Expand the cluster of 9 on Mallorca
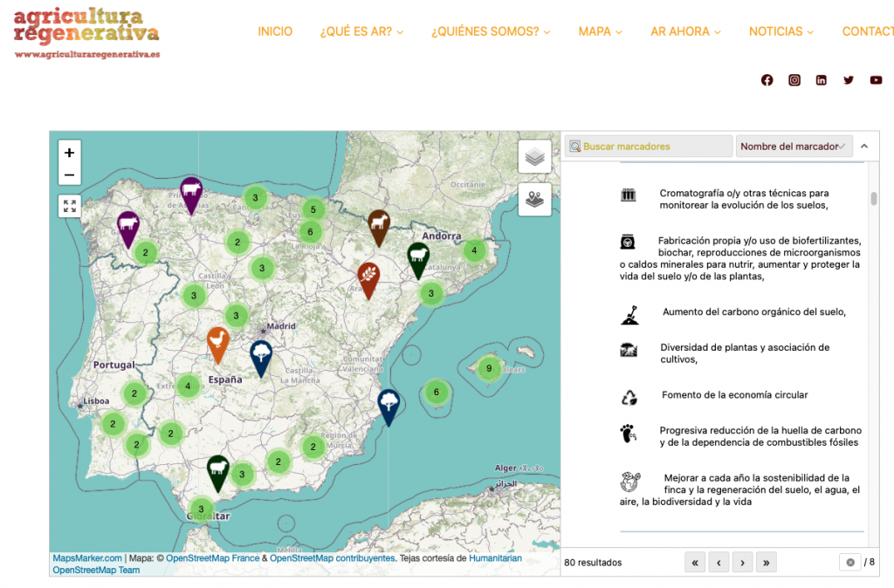Viewport: 894px width, 588px height. pyautogui.click(x=489, y=369)
